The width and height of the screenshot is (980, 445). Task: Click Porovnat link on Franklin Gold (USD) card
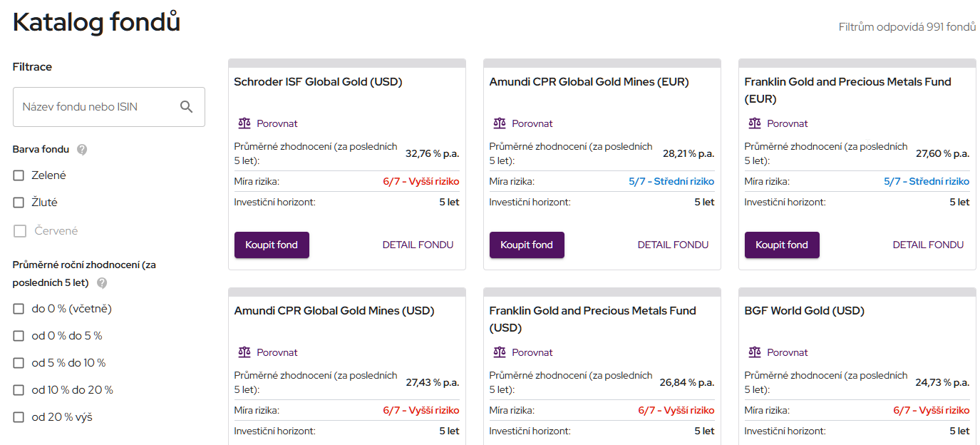532,352
